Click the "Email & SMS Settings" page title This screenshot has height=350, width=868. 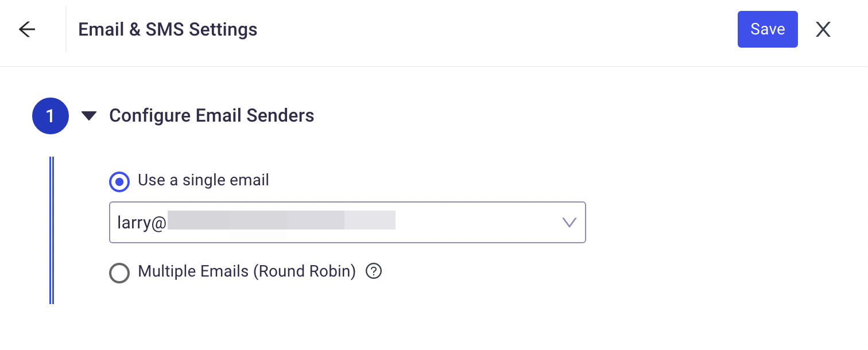[x=168, y=29]
